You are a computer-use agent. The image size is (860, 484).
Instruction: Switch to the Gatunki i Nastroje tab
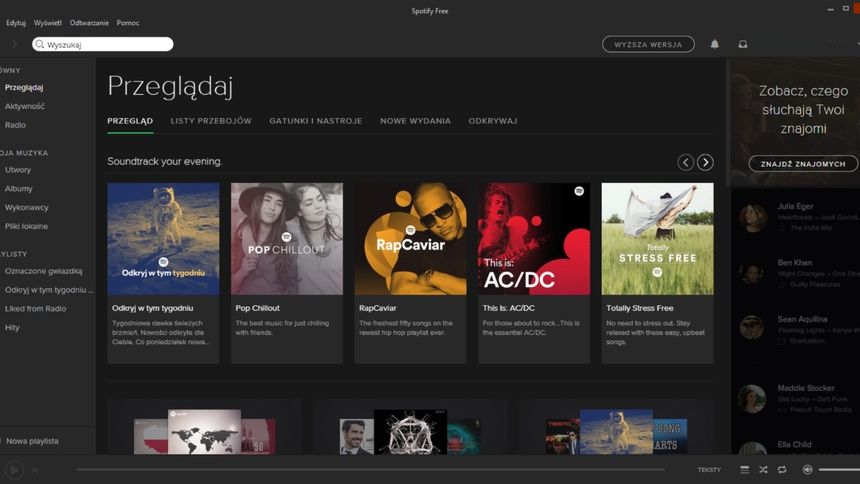pyautogui.click(x=315, y=121)
